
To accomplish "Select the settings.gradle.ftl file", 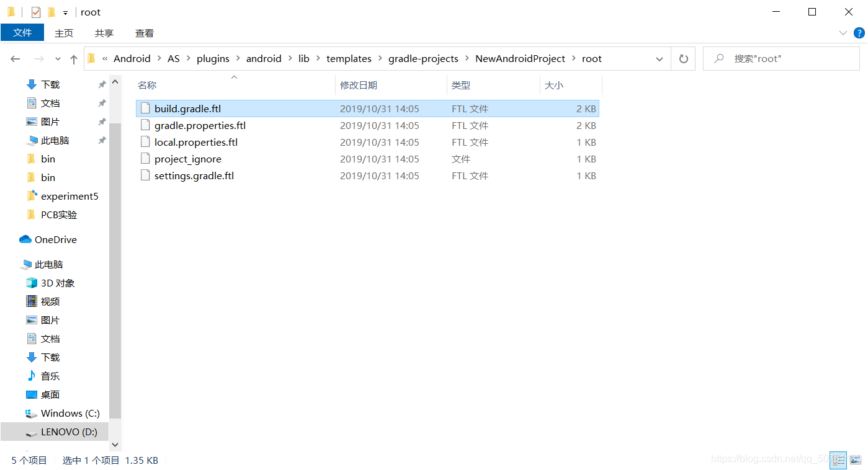I will point(367,175).
